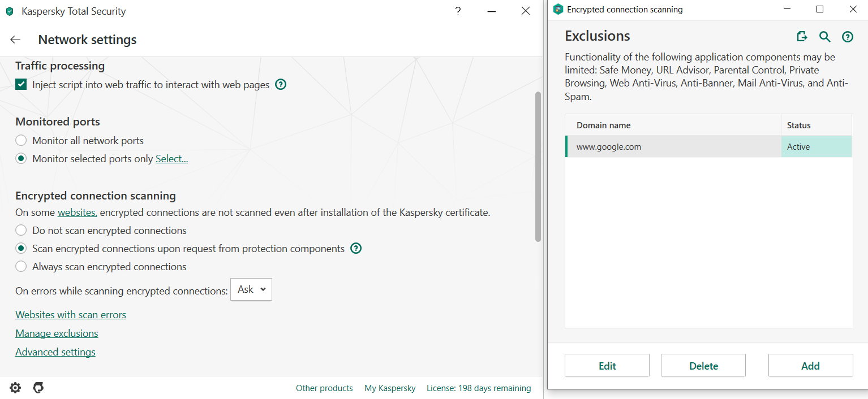Click Network settings vertical scrollbar

[x=538, y=167]
